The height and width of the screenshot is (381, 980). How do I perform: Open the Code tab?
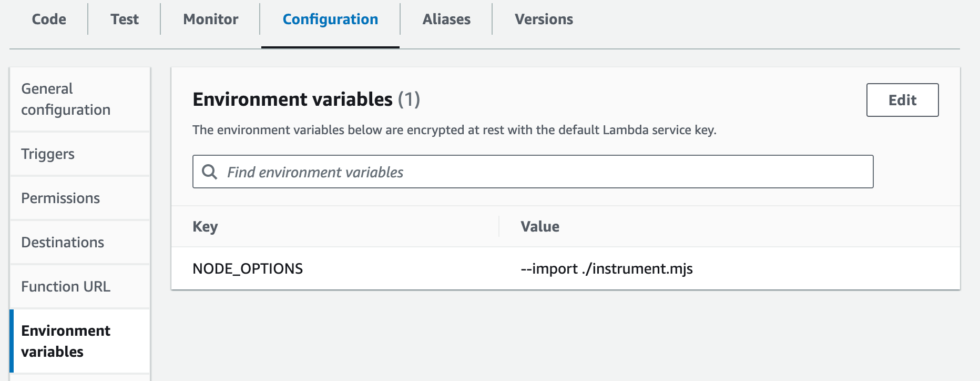49,19
